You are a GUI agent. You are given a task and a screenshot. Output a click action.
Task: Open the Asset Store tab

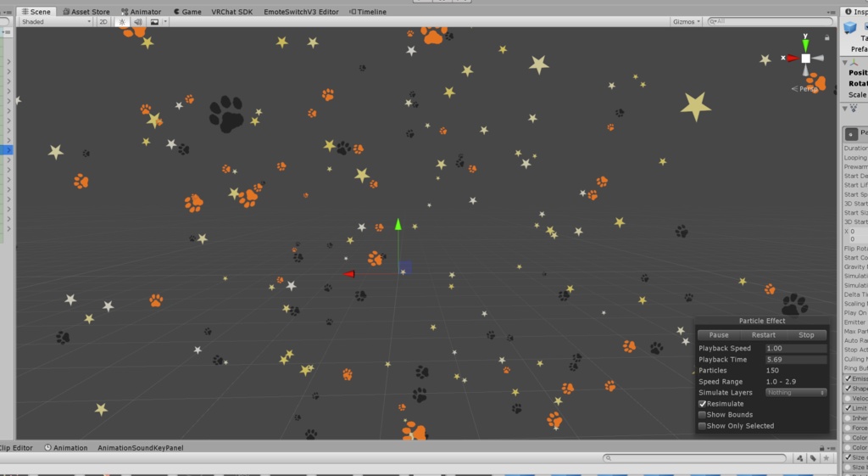[x=86, y=12]
